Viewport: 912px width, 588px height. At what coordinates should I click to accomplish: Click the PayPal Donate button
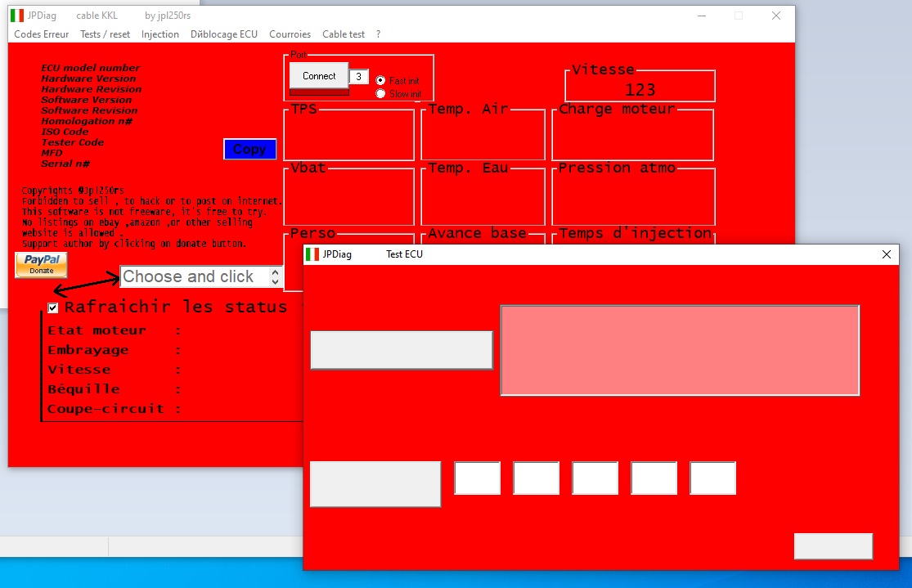click(41, 265)
